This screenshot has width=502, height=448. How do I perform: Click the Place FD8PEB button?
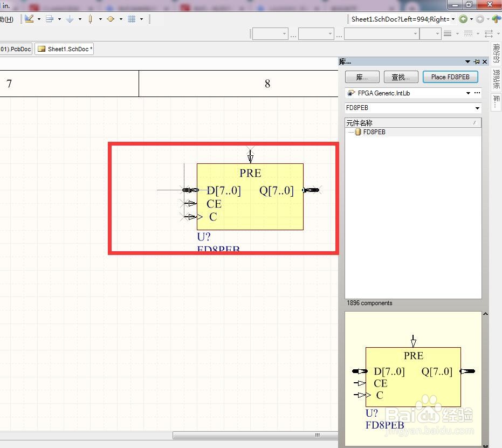(450, 77)
